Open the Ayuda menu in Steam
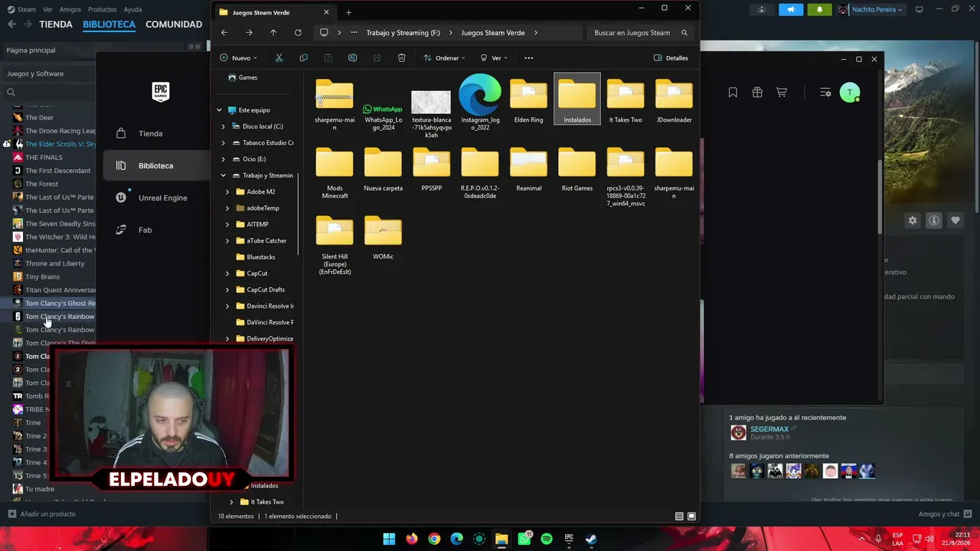 pyautogui.click(x=132, y=9)
